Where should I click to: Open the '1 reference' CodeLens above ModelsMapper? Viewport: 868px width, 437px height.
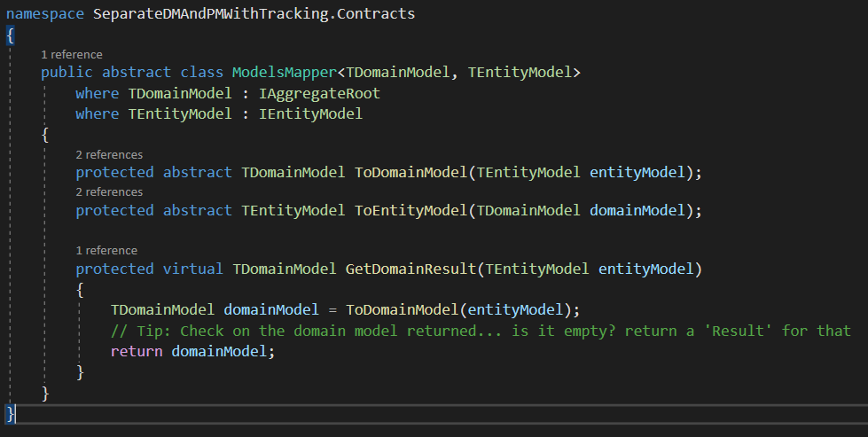point(72,55)
